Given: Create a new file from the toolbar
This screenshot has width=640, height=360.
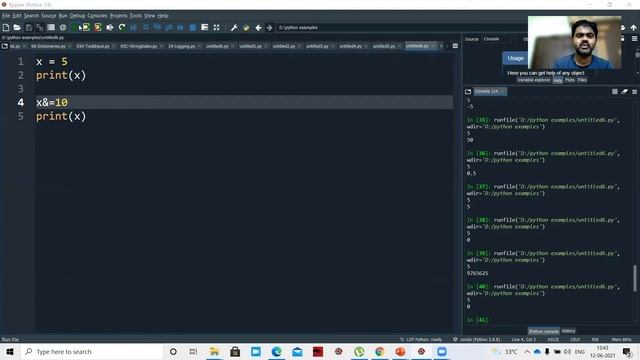Looking at the screenshot, I should pos(6,27).
